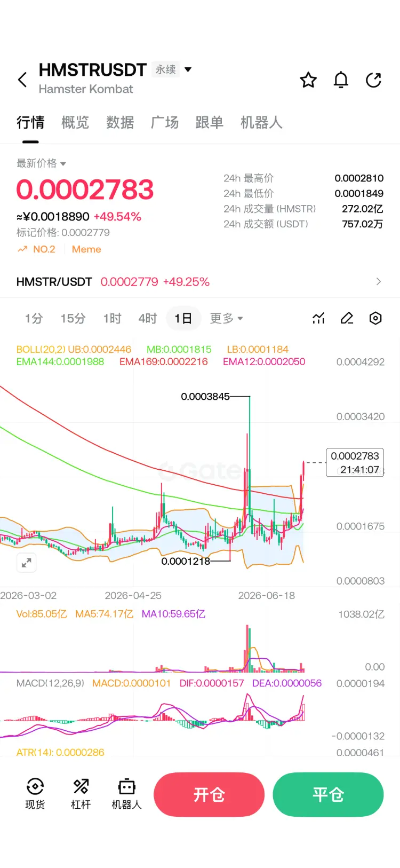Image resolution: width=400 pixels, height=868 pixels.
Task: Open the HMSTR/USDT spot pair row
Action: 200,281
